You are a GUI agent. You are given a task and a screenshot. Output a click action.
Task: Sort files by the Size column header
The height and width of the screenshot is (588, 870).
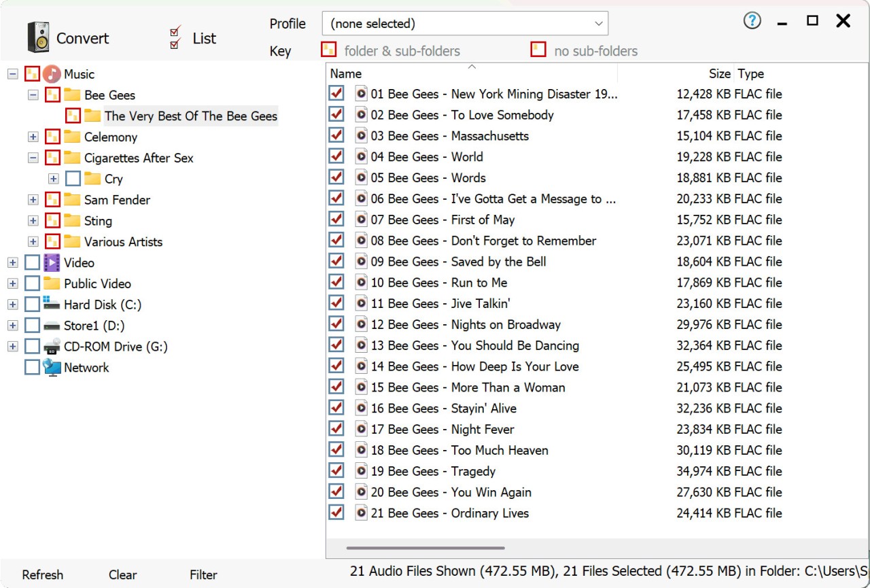tap(719, 74)
